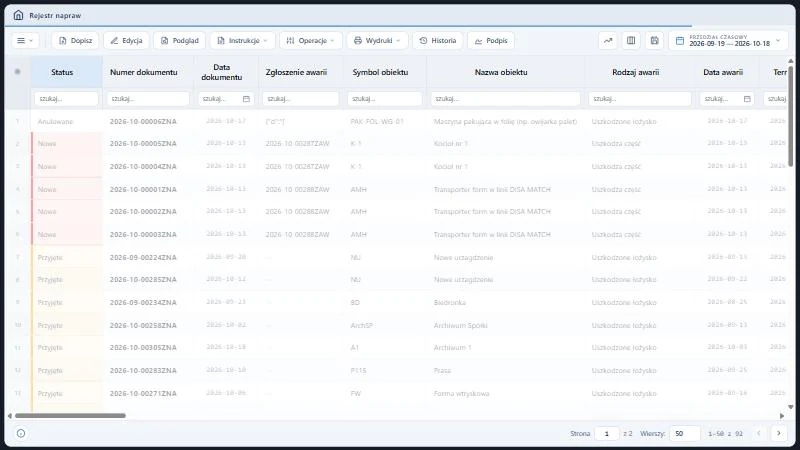Select document 2026-09-00234ZNA
Image resolution: width=800 pixels, height=450 pixels.
tap(143, 303)
